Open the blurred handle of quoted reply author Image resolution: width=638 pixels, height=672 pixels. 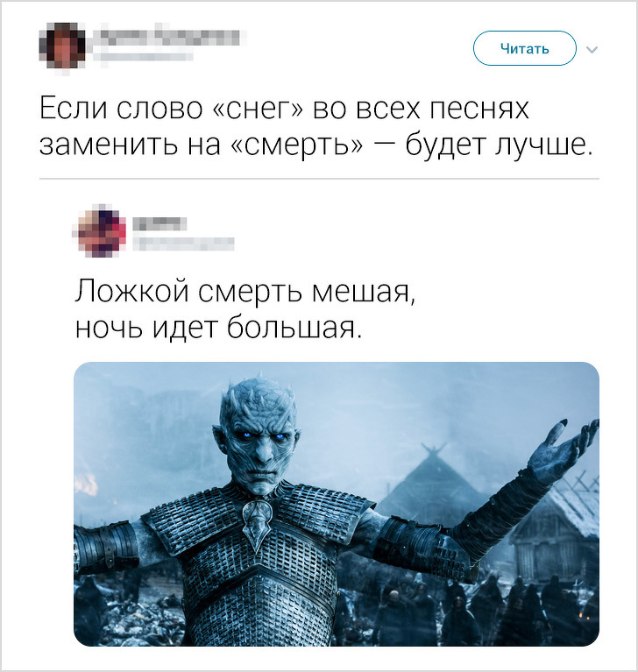[x=183, y=244]
